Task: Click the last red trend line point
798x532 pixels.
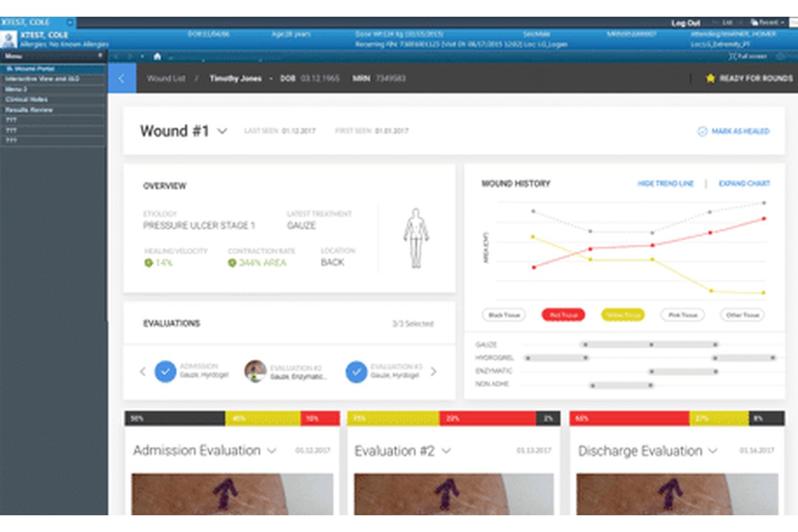Action: pyautogui.click(x=764, y=219)
